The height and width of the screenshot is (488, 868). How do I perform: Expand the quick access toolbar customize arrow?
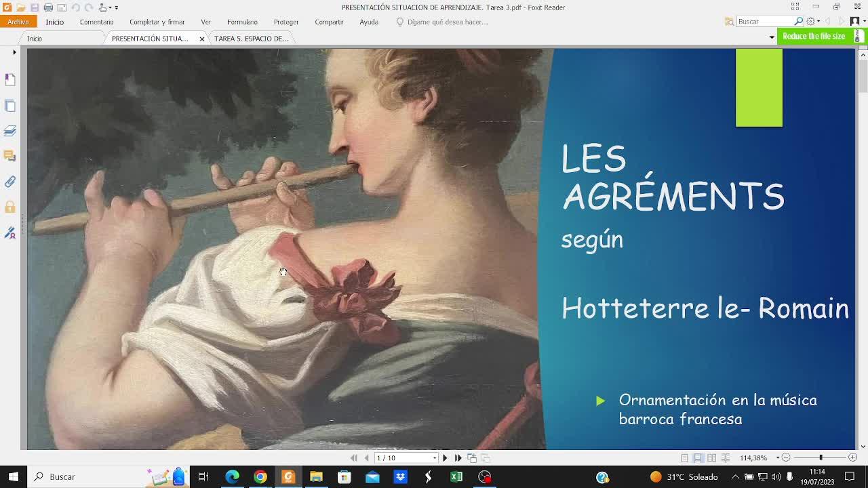coord(116,7)
